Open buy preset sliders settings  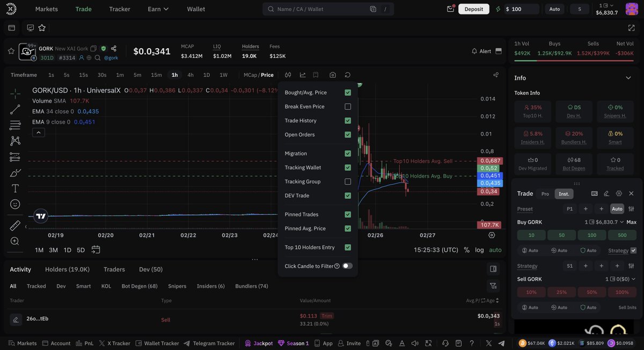tap(631, 209)
